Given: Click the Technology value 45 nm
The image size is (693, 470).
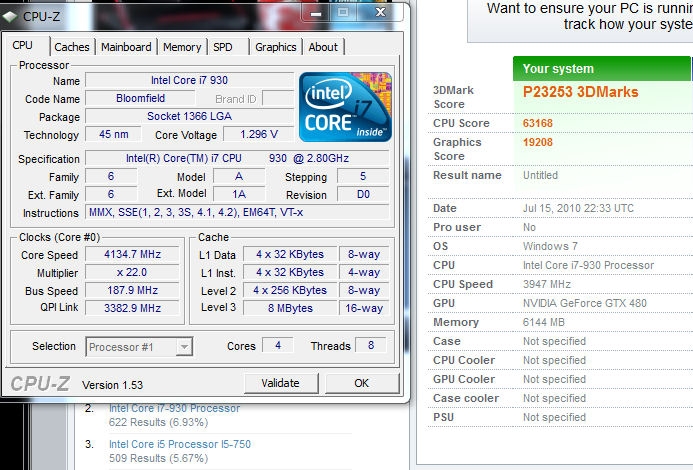Looking at the screenshot, I should pyautogui.click(x=114, y=134).
